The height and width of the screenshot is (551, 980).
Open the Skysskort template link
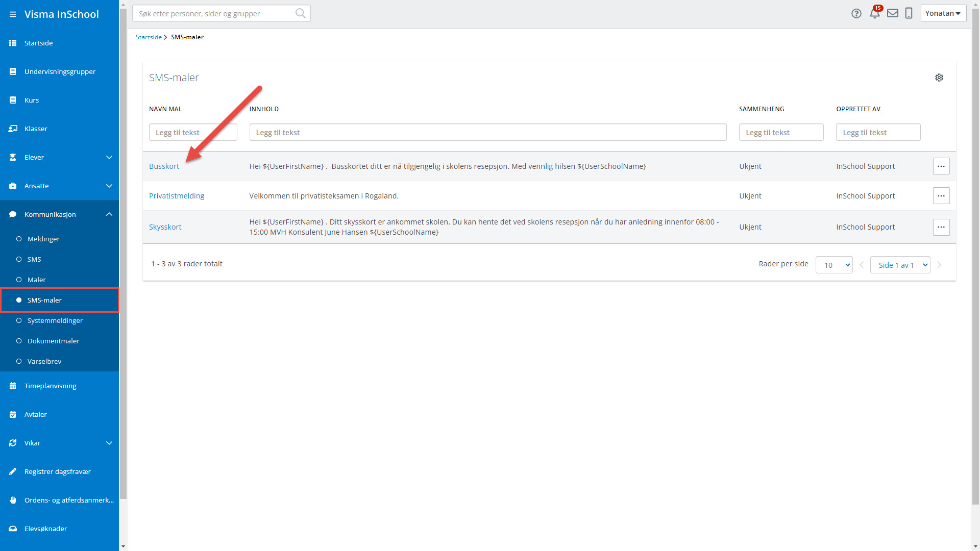point(165,227)
